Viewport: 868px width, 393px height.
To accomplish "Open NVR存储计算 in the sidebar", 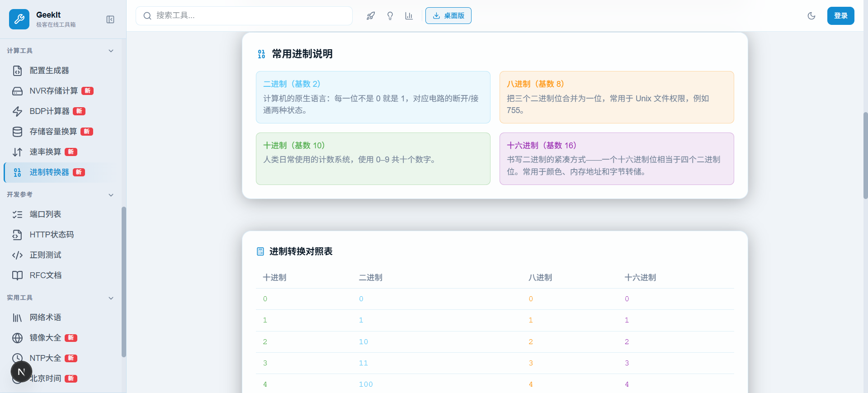I will (61, 91).
